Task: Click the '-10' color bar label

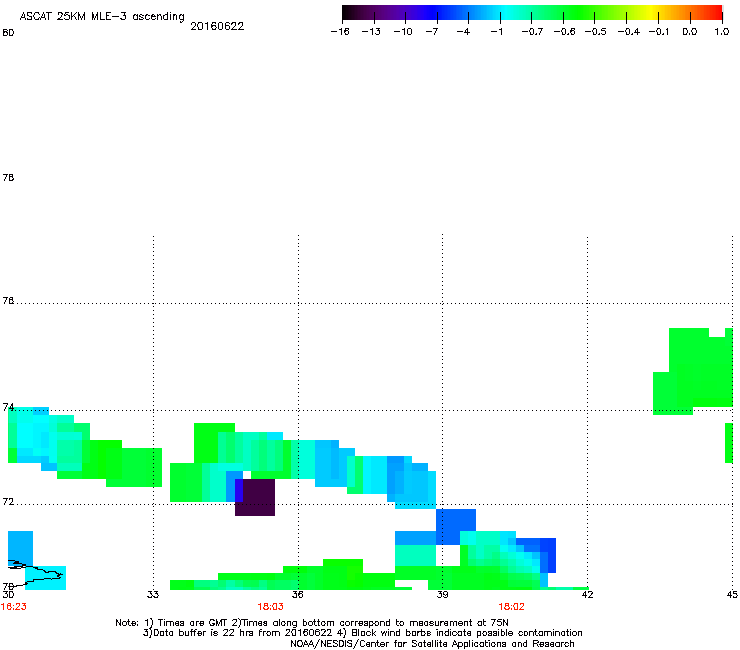Action: (x=403, y=32)
